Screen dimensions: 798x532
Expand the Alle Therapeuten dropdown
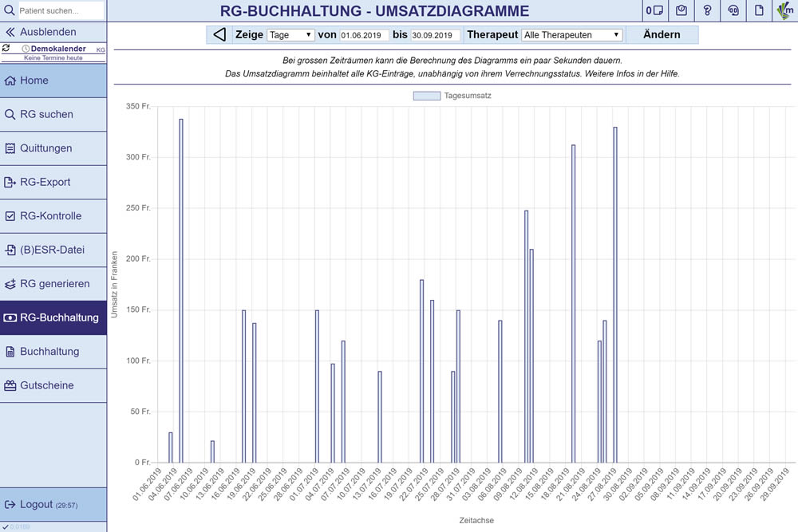pyautogui.click(x=571, y=35)
